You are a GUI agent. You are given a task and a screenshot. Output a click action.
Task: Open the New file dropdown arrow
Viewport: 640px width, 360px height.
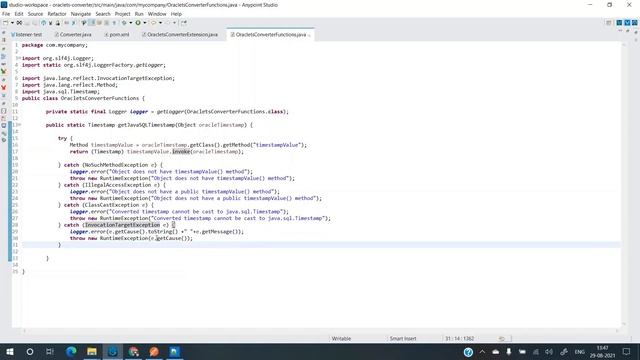[12, 23]
